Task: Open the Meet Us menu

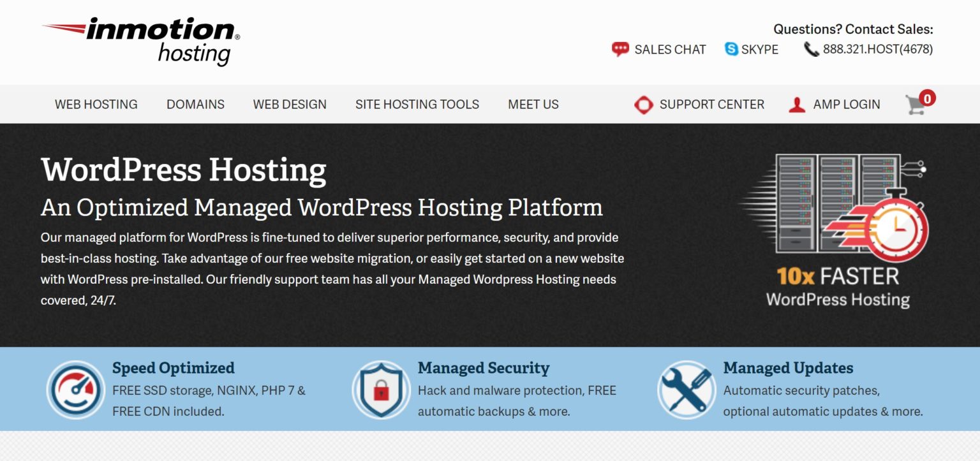Action: tap(533, 105)
